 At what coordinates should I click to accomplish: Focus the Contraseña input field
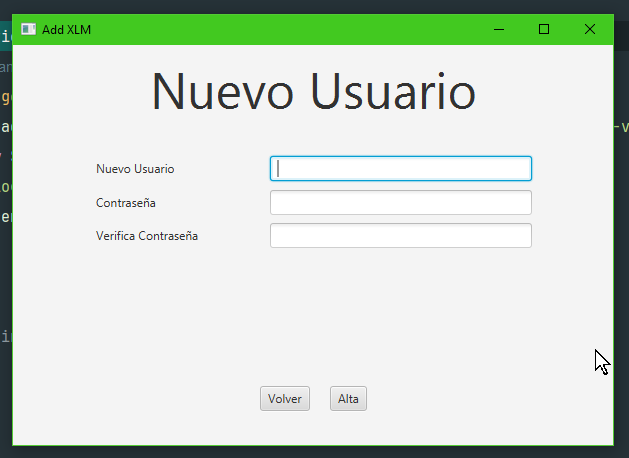[401, 203]
